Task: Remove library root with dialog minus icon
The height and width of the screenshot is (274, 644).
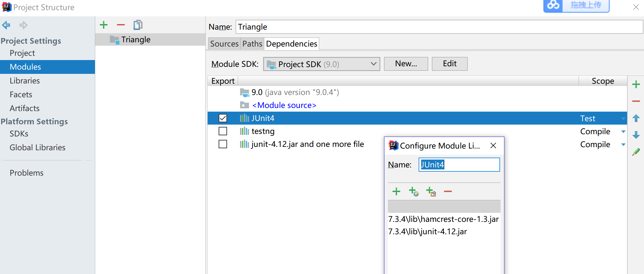Action: pos(448,191)
